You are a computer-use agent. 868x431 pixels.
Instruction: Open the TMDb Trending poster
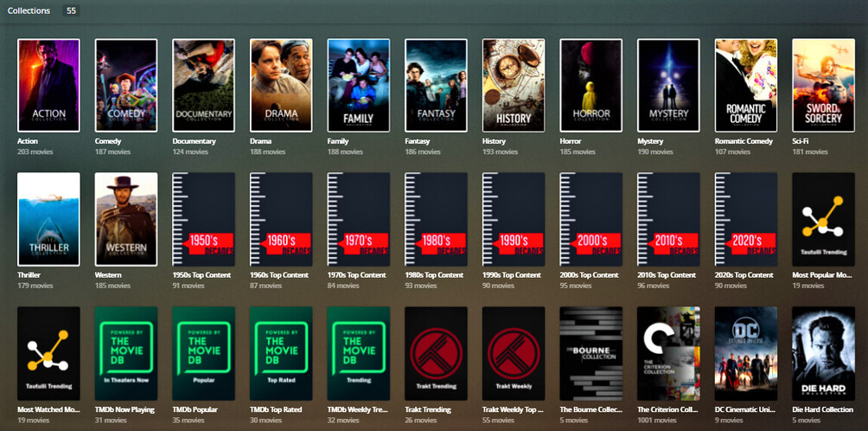tap(359, 353)
